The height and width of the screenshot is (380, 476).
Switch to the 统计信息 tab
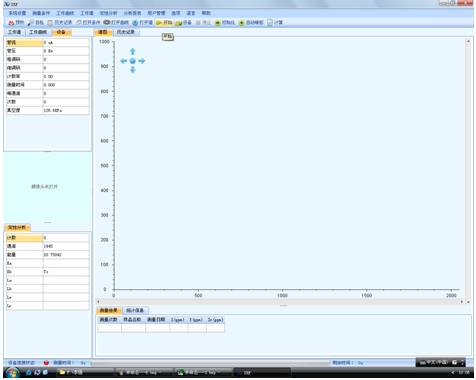(135, 310)
